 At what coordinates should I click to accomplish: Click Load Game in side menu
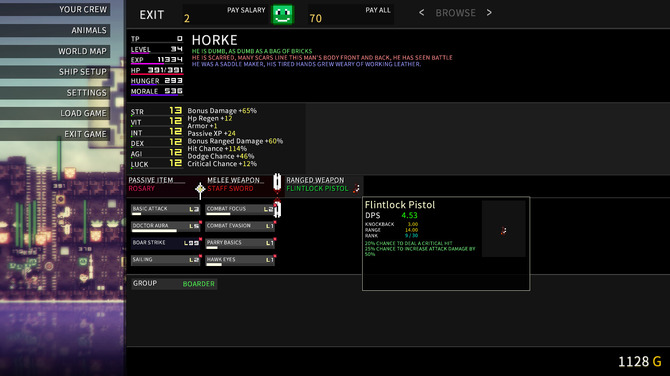point(55,113)
